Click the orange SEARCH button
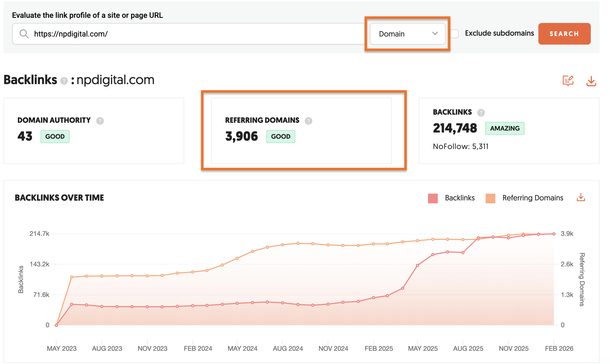Image resolution: width=610 pixels, height=364 pixels. click(x=564, y=34)
